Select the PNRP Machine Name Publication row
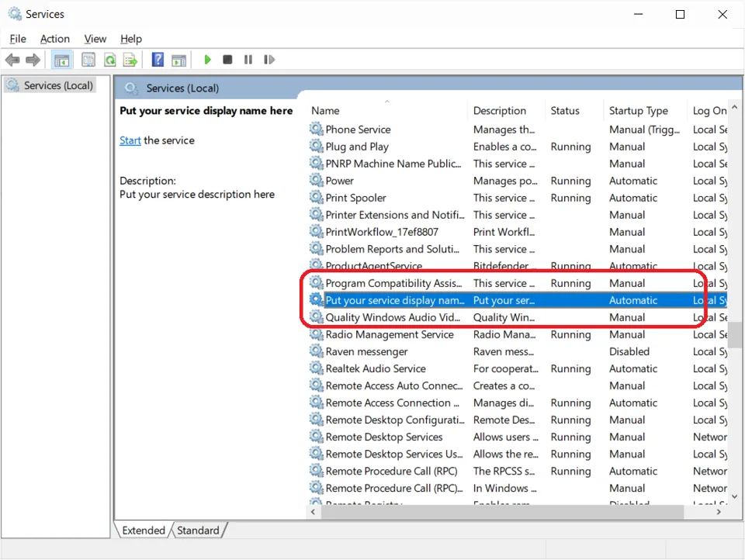Screen dimensions: 745x560 [518, 164]
